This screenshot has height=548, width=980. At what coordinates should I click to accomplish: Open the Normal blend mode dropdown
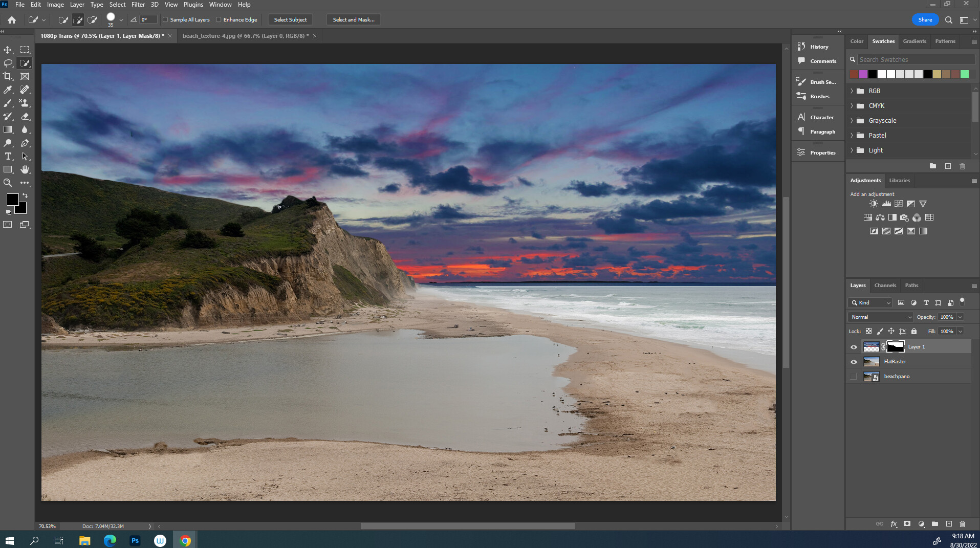pos(879,317)
